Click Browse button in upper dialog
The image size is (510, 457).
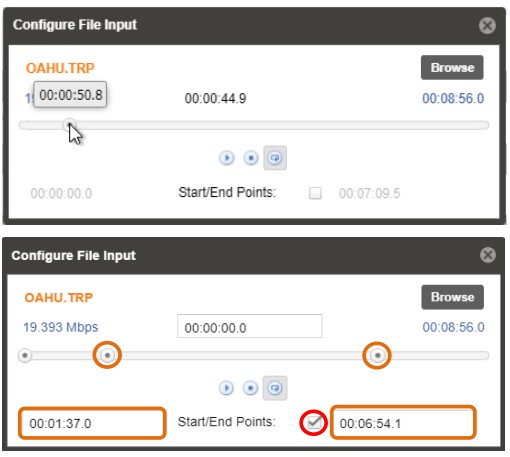[452, 68]
